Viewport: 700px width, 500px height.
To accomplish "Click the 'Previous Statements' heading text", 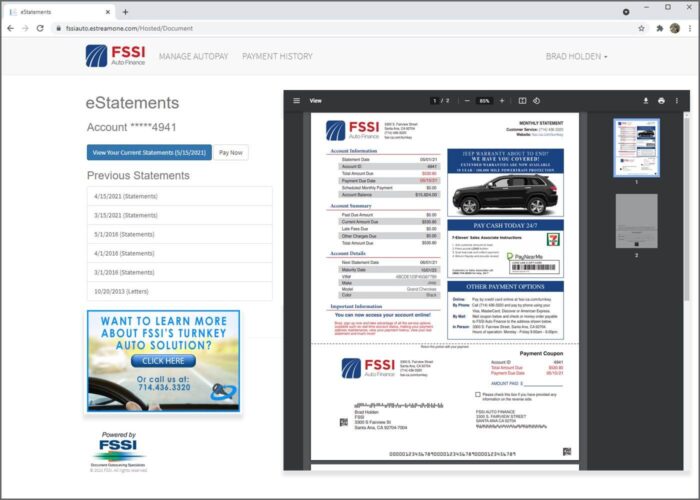I will pos(138,175).
